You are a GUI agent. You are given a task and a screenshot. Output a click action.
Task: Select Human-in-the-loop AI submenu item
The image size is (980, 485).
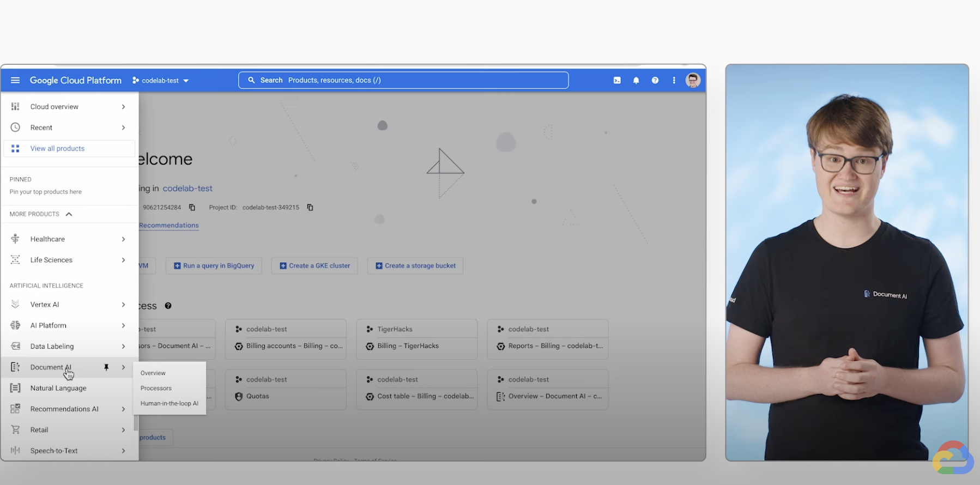170,403
